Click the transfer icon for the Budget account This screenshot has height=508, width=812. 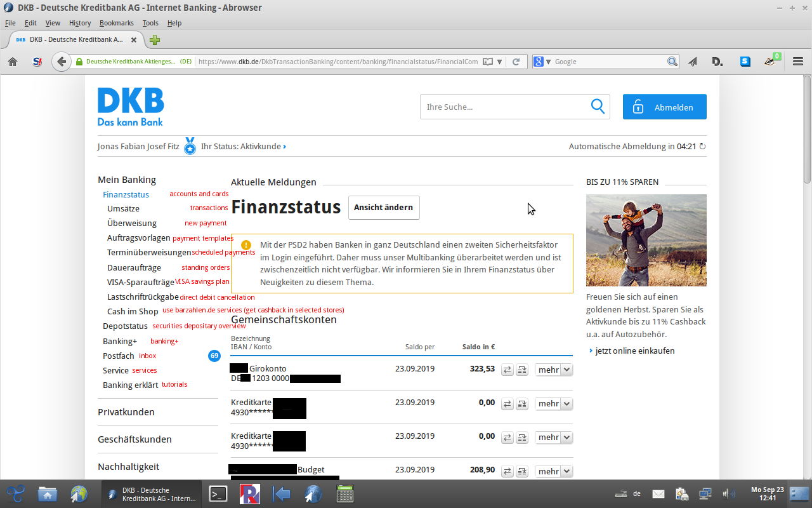pos(507,471)
